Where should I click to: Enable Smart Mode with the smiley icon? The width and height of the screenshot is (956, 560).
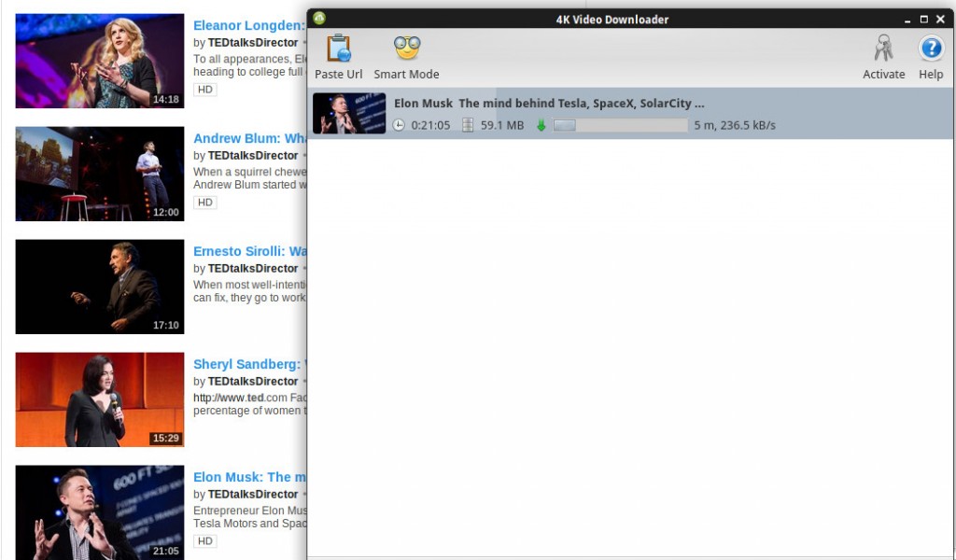(407, 48)
